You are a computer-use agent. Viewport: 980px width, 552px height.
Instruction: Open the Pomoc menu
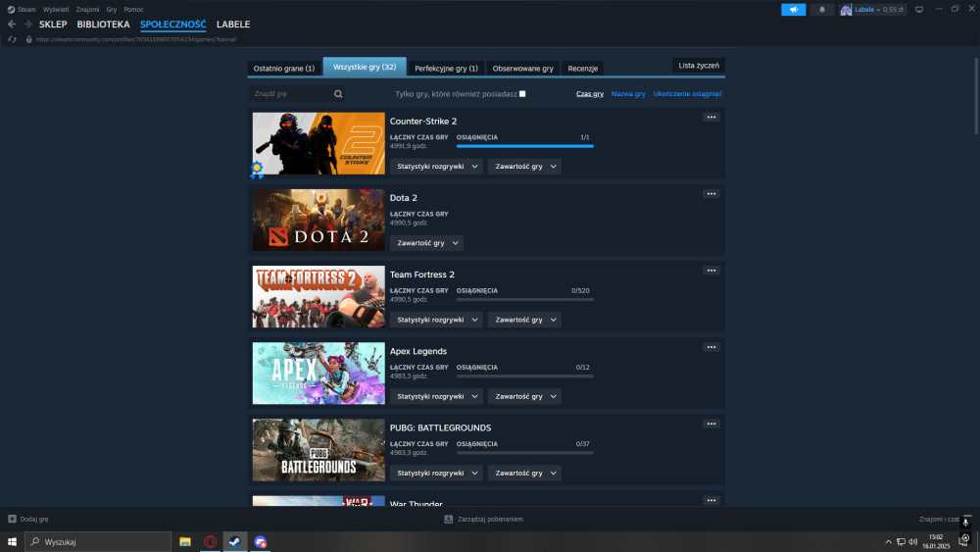(x=133, y=10)
